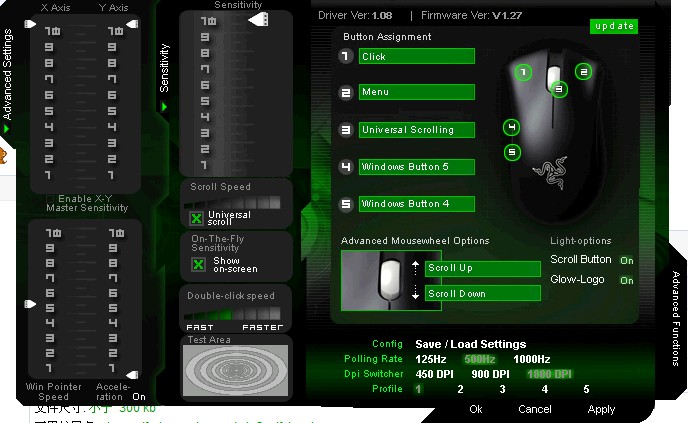Select the 1000Hz polling rate

(531, 359)
